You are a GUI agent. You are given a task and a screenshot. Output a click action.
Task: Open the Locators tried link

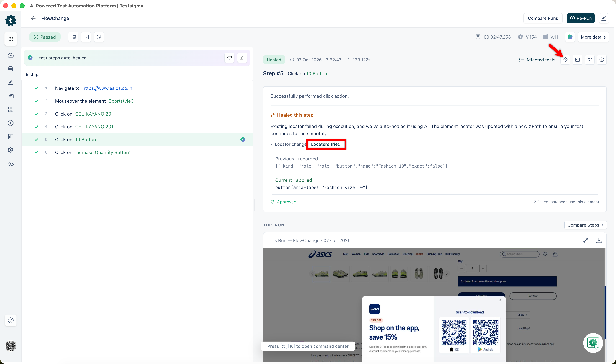tap(326, 144)
